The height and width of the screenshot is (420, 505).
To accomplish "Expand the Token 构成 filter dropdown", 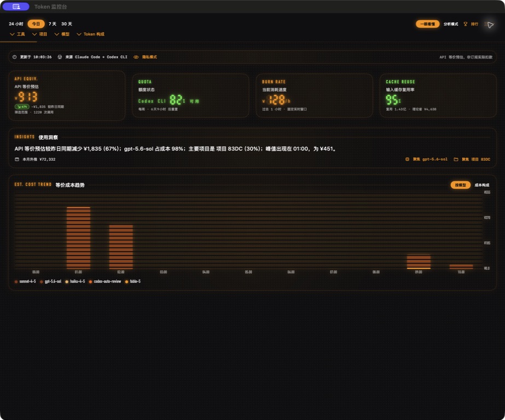I will tap(90, 34).
